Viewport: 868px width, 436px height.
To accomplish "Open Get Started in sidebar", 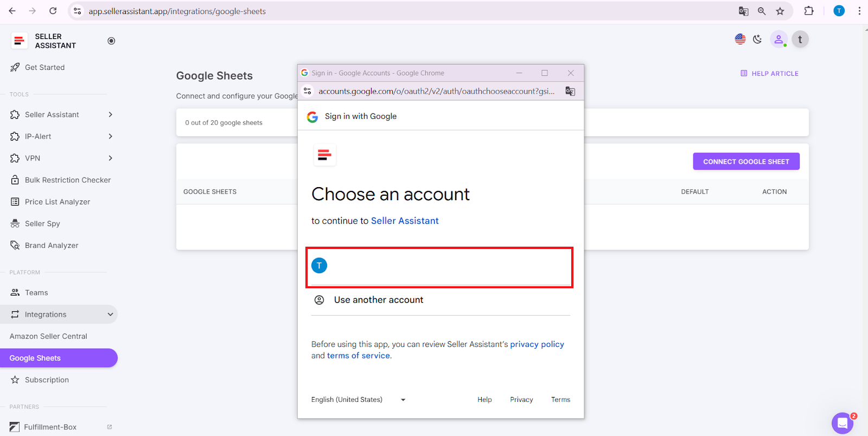I will (x=44, y=67).
